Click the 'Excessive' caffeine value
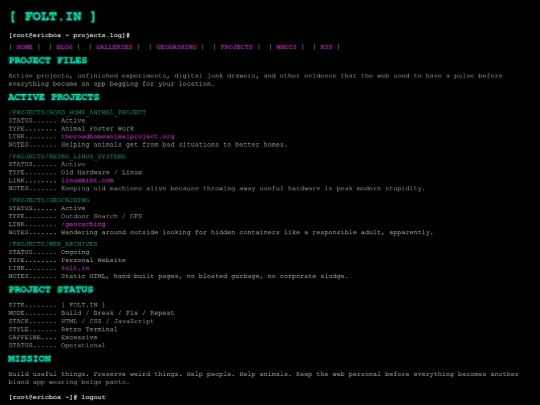The width and height of the screenshot is (540, 405). 79,338
